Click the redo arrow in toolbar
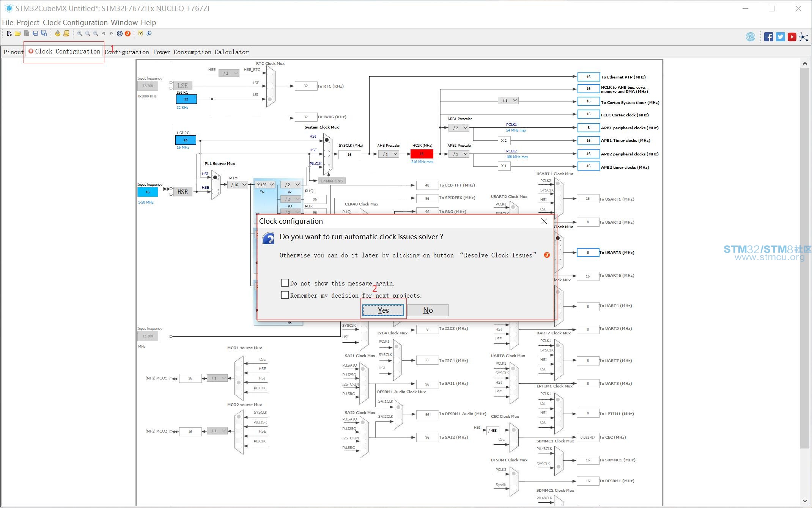The height and width of the screenshot is (508, 812). [112, 34]
